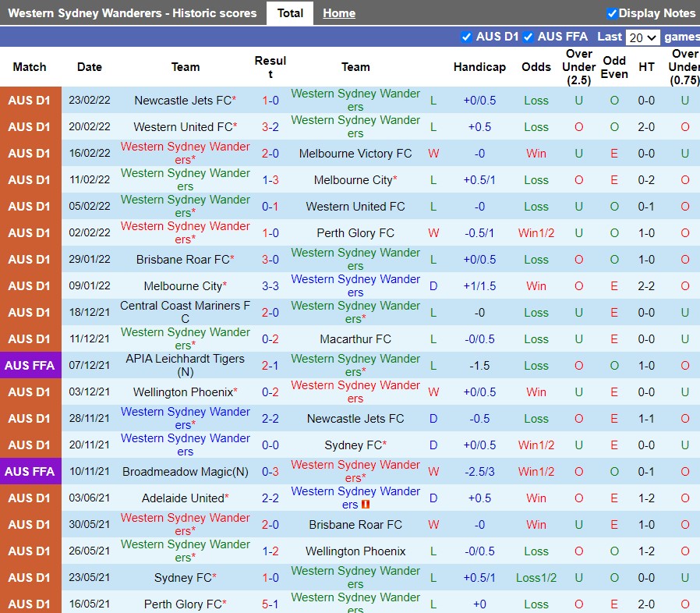
Task: Open the Macarthur FC team link
Action: click(x=355, y=339)
